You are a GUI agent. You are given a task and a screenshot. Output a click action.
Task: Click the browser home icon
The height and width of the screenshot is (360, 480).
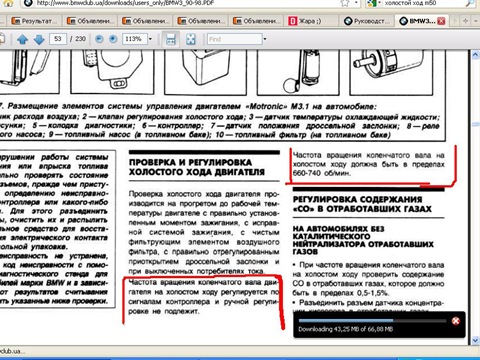tap(8, 3)
